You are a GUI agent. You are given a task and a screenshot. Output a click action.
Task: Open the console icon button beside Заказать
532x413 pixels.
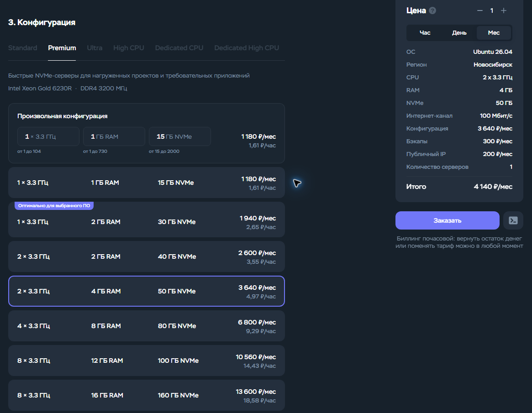(x=513, y=220)
